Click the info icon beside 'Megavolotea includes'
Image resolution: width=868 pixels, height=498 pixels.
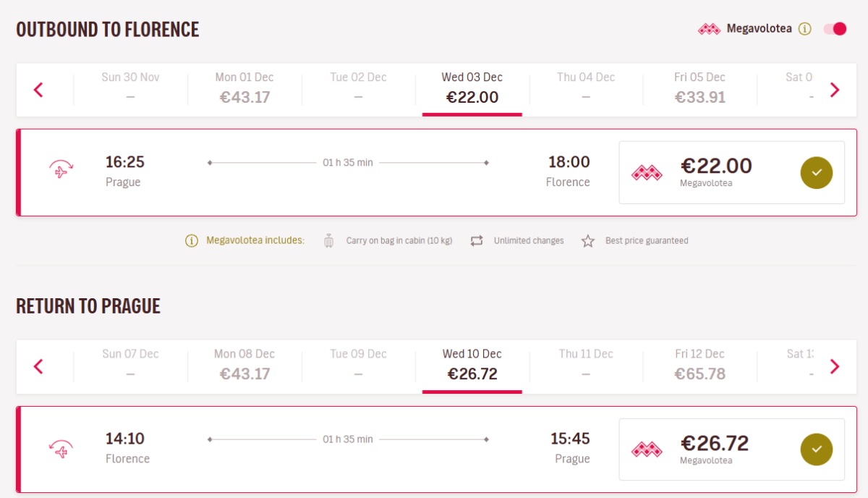pos(191,241)
